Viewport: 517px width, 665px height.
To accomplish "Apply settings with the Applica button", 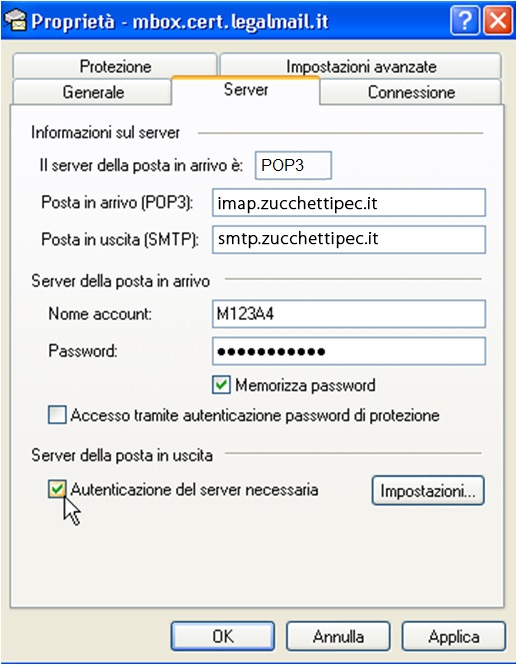I will [x=453, y=636].
